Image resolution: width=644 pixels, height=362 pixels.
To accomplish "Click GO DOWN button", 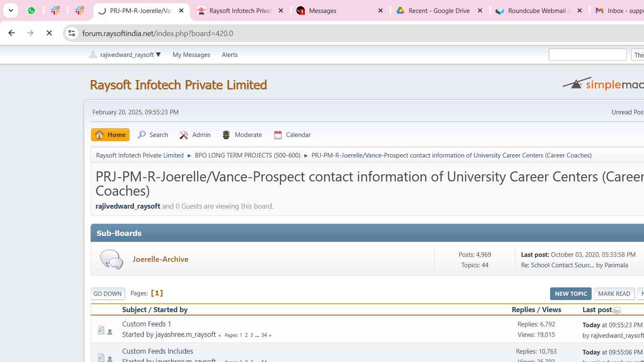I will click(x=107, y=294).
